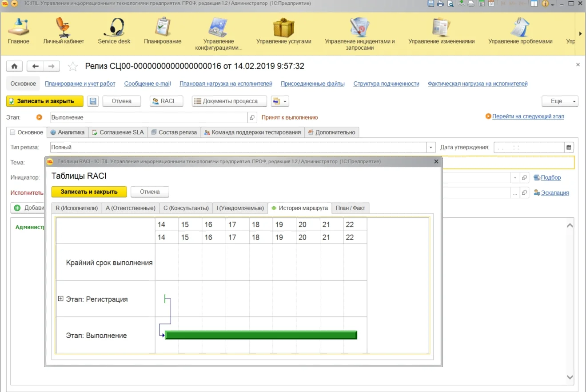
Task: Switch to the План / Факт tab
Action: [351, 208]
